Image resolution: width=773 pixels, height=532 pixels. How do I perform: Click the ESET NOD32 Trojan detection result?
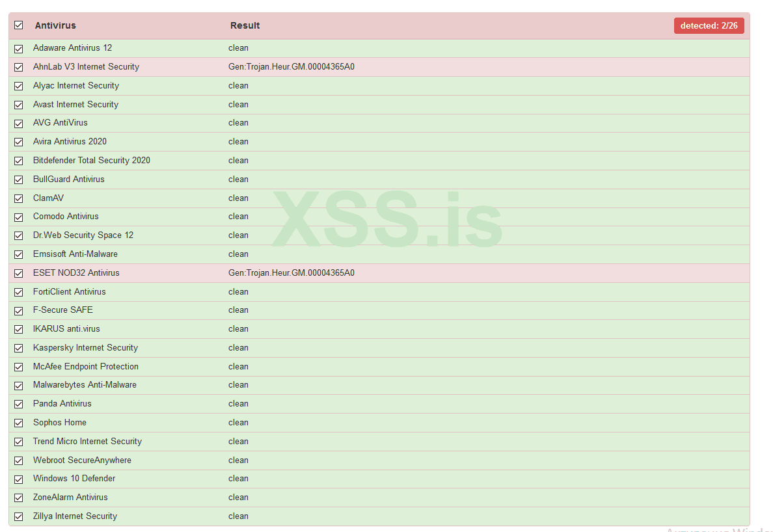coord(292,273)
